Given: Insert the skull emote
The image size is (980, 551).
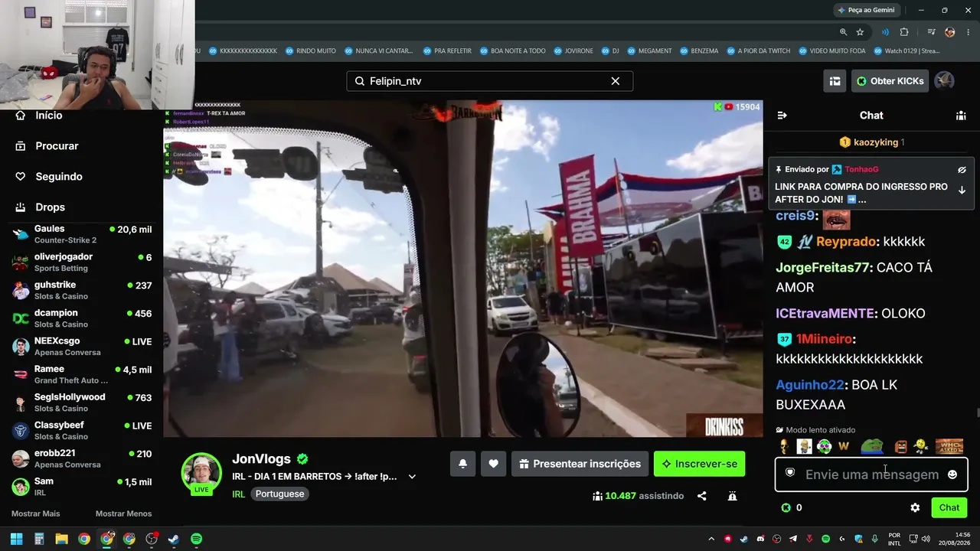Looking at the screenshot, I should (x=783, y=446).
